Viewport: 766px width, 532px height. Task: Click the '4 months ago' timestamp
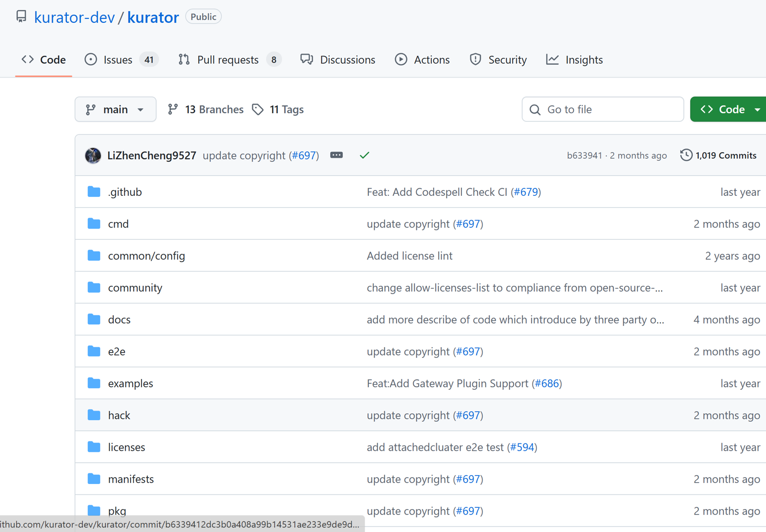tap(726, 319)
